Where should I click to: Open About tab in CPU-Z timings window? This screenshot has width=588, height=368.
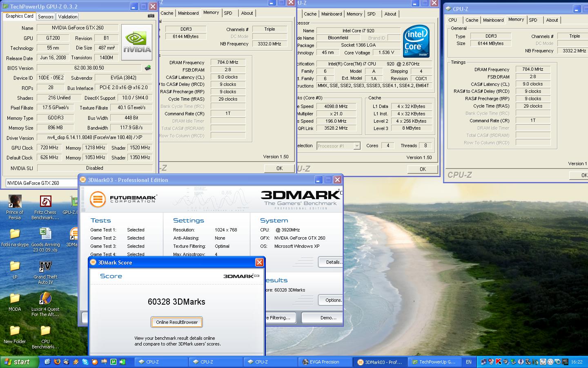(x=247, y=13)
